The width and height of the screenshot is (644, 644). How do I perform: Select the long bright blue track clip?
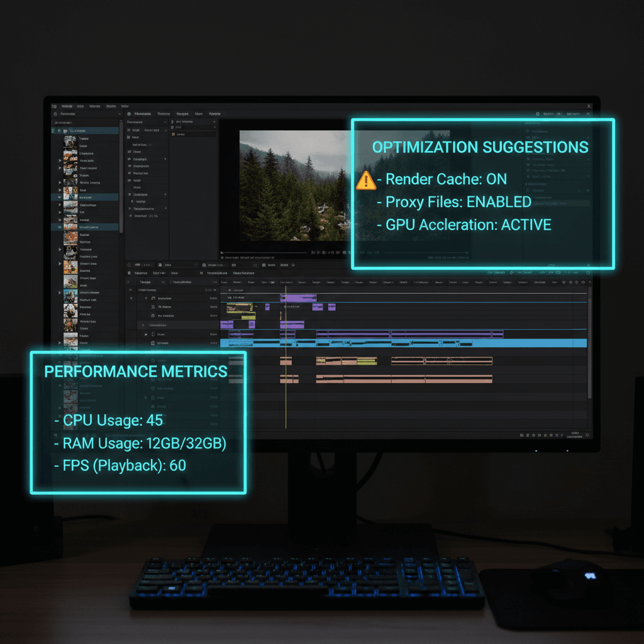(403, 343)
